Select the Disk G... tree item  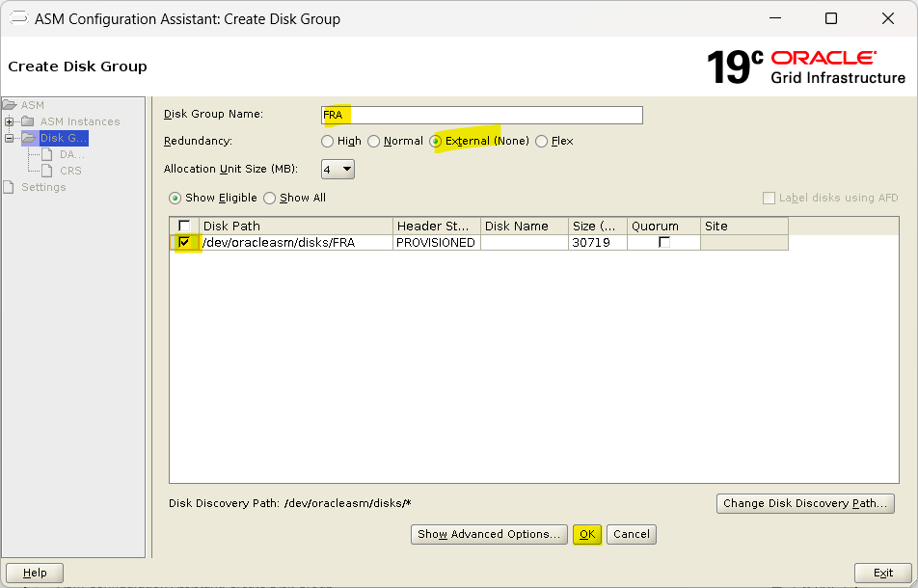[x=64, y=138]
